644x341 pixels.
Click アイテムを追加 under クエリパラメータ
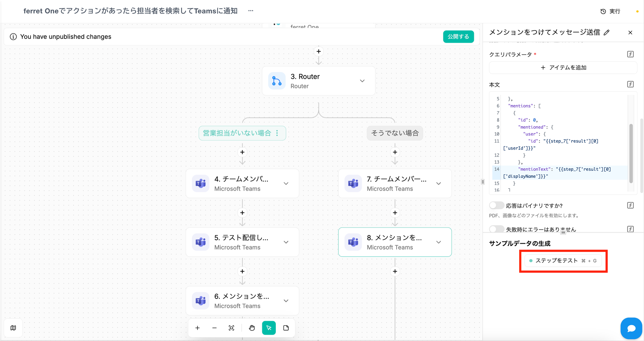tap(563, 68)
